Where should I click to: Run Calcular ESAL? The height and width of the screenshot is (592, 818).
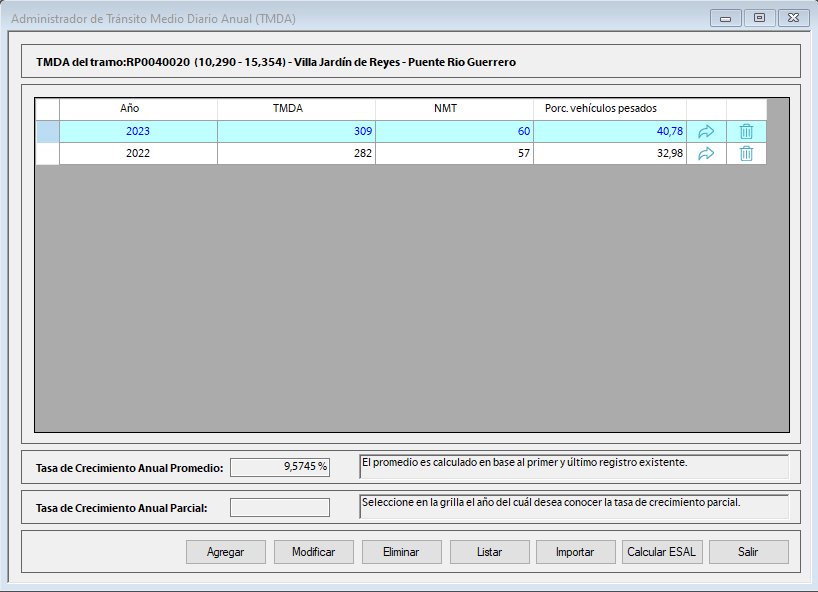[x=662, y=552]
